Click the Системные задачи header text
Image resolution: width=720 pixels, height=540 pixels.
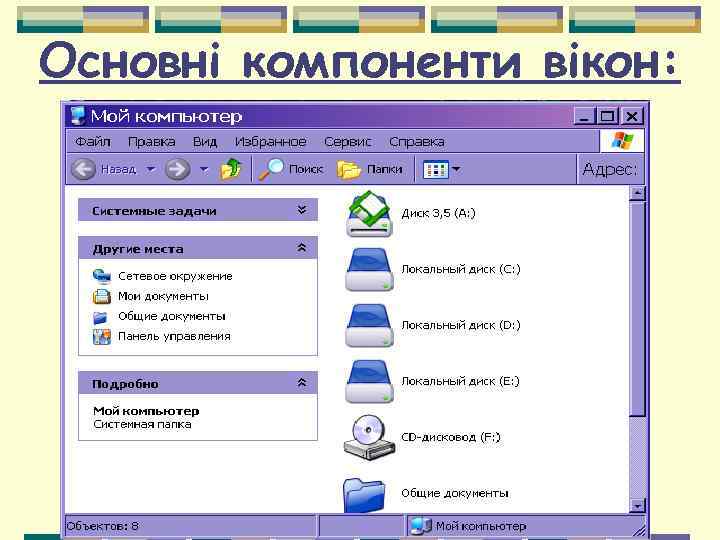click(154, 211)
